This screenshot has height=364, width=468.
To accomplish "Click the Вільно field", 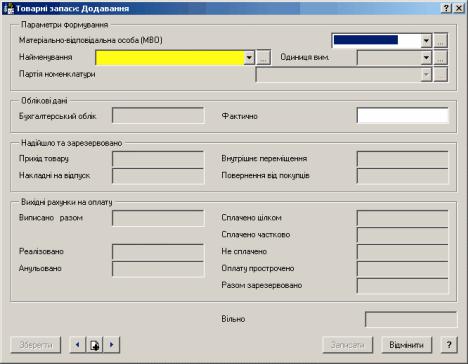I will [411, 319].
